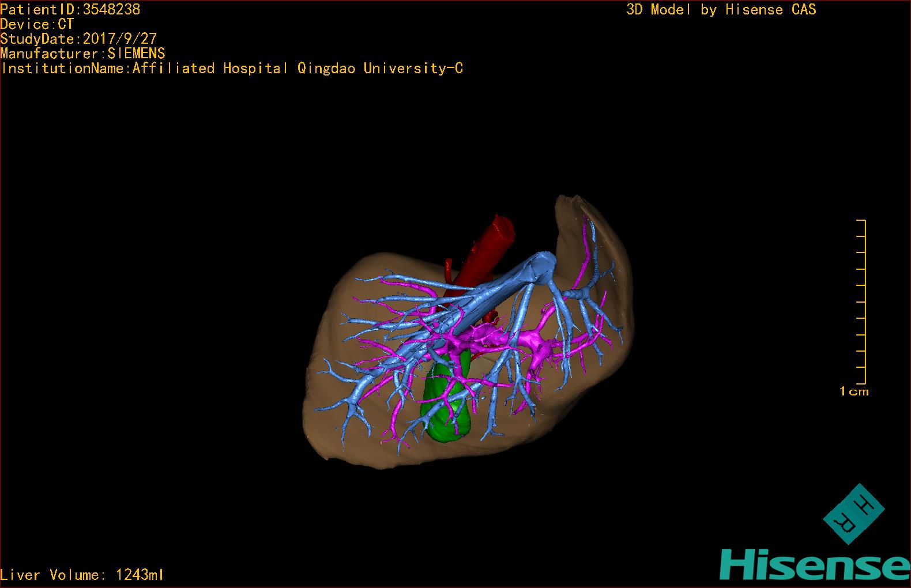The width and height of the screenshot is (911, 588).
Task: Click the HR orientation cube icon
Action: pyautogui.click(x=853, y=514)
